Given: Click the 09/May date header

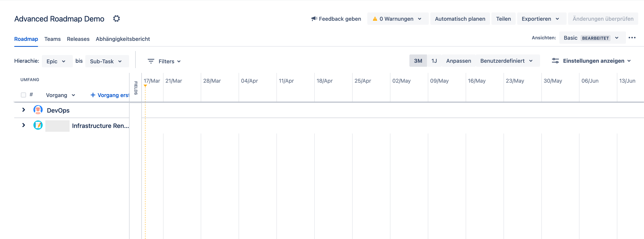Looking at the screenshot, I should [x=439, y=81].
